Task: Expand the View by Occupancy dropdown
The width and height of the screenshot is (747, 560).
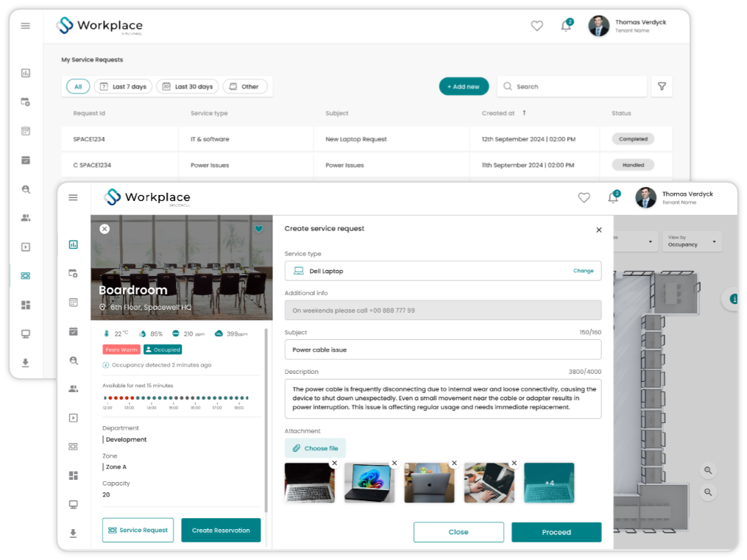Action: (692, 241)
